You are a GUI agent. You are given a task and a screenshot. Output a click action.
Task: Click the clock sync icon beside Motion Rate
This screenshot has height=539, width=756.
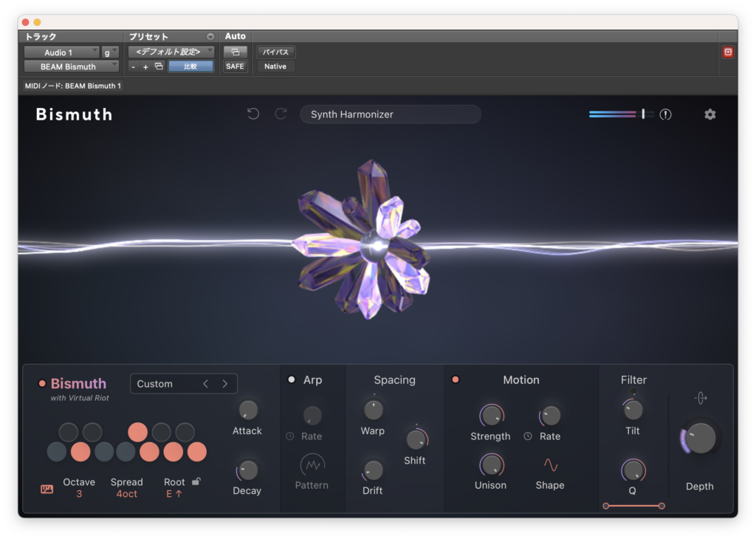coord(528,436)
